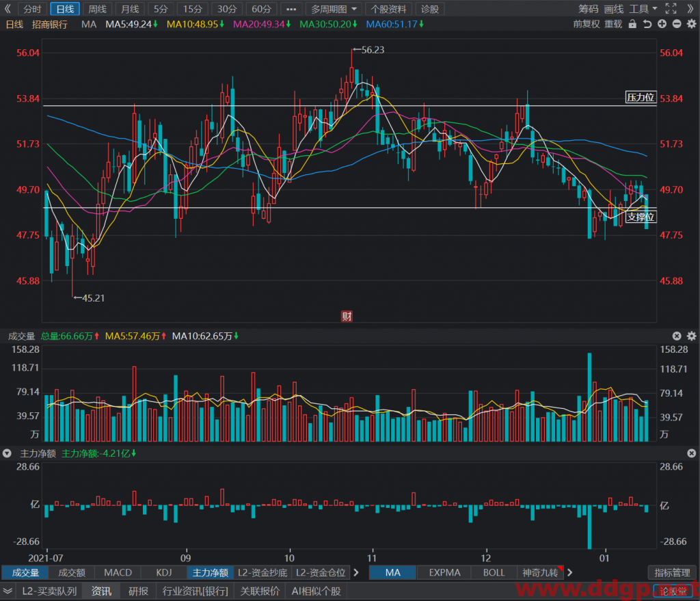Select the EXPMA overlay tab
This screenshot has width=700, height=601.
[444, 572]
